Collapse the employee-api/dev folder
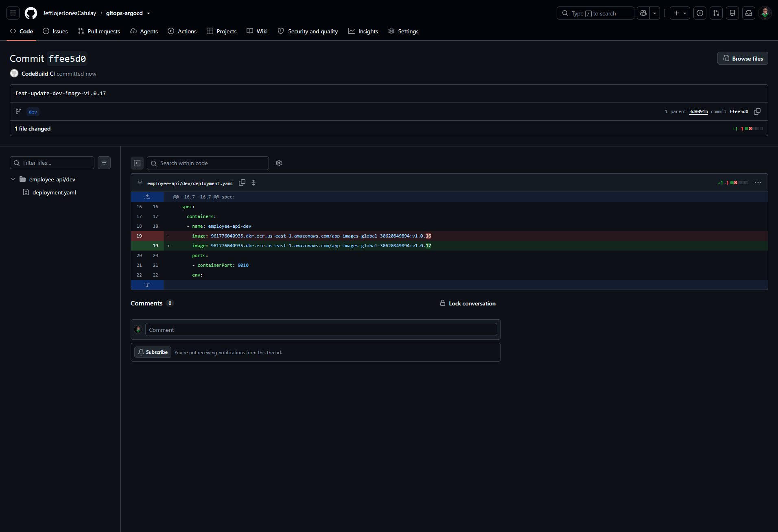The image size is (778, 532). (x=13, y=179)
